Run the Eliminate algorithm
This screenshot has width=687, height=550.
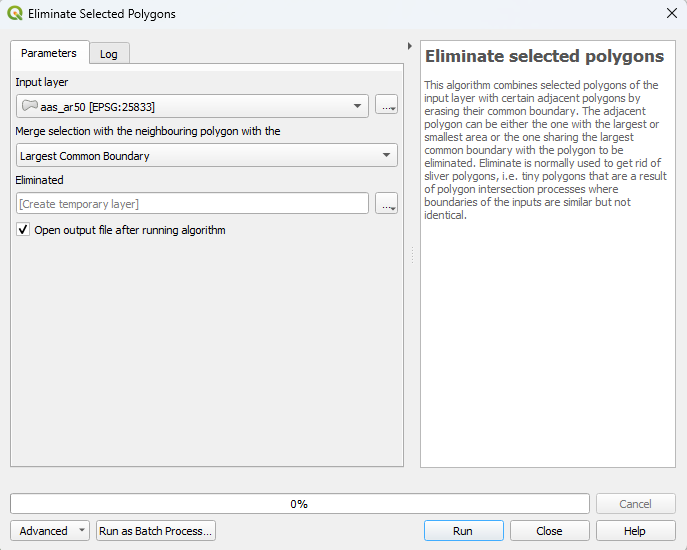[463, 531]
